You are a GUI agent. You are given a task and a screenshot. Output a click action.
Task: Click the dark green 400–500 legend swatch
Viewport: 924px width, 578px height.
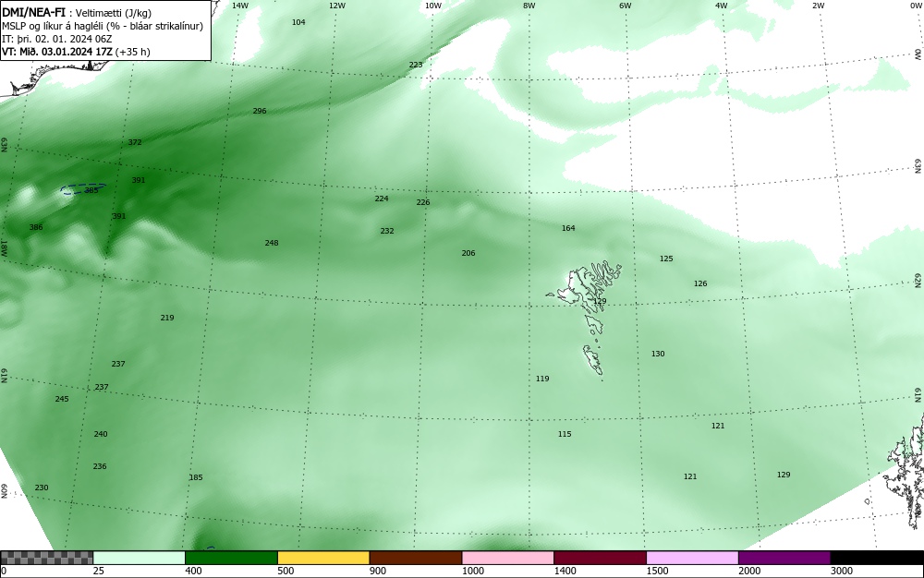pos(231,558)
